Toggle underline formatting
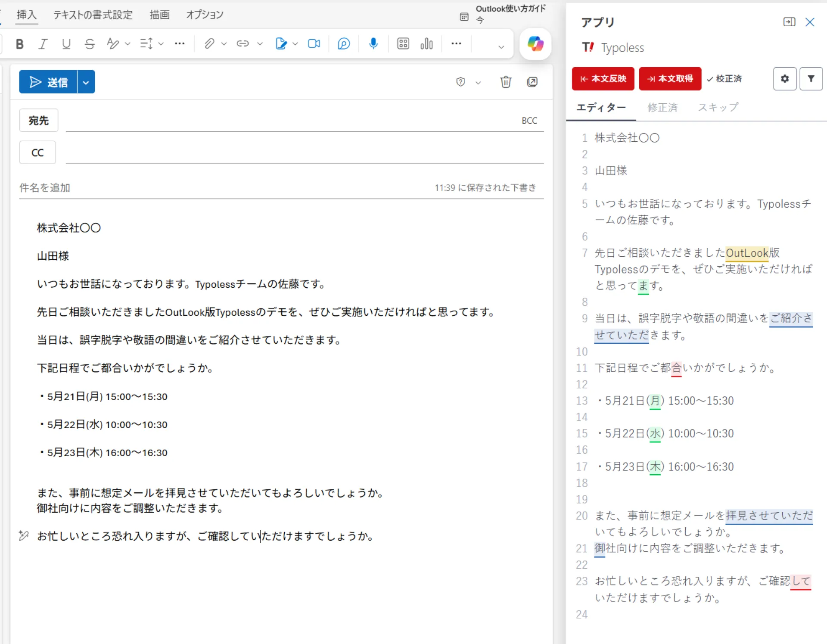This screenshot has width=827, height=644. [x=66, y=44]
